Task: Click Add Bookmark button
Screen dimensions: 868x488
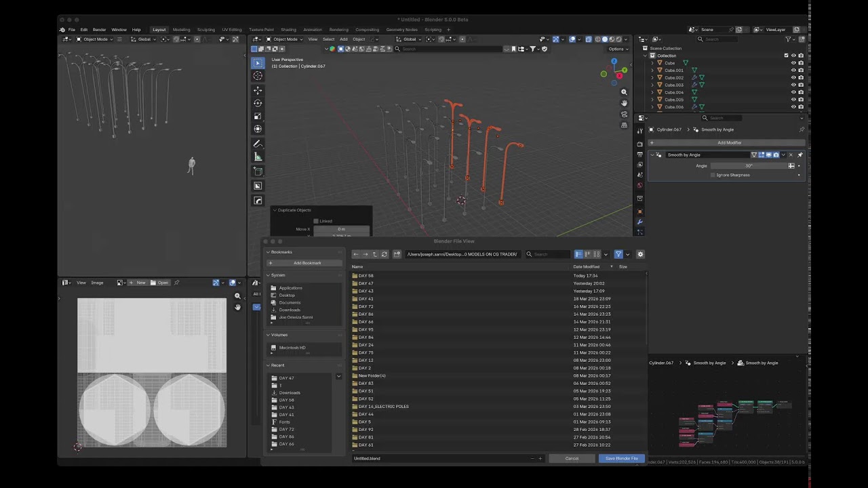Action: point(303,263)
